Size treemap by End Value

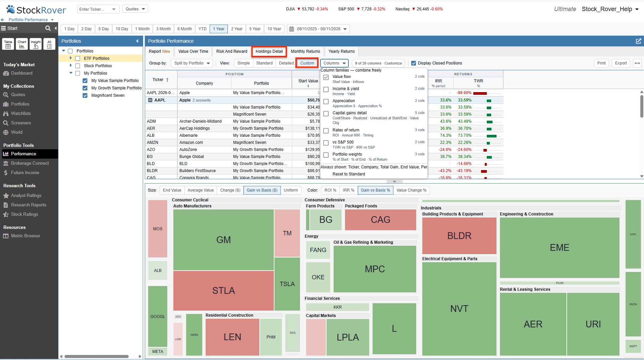pyautogui.click(x=172, y=190)
